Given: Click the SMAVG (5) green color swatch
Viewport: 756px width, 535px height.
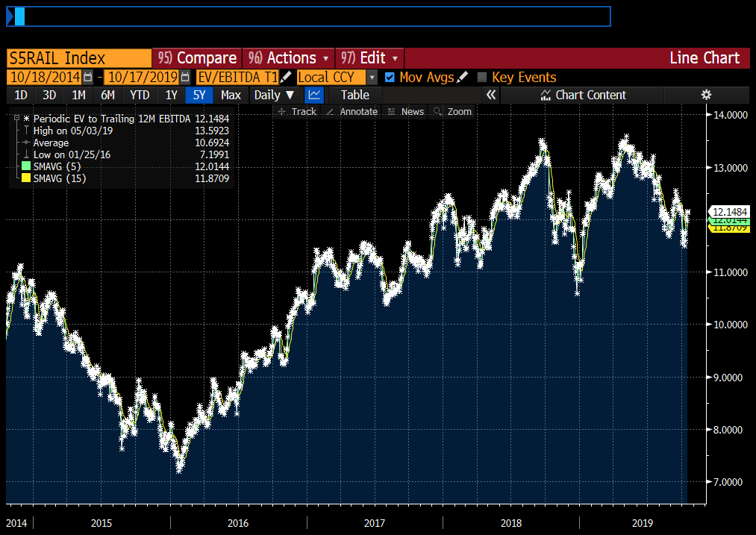Looking at the screenshot, I should click(26, 166).
